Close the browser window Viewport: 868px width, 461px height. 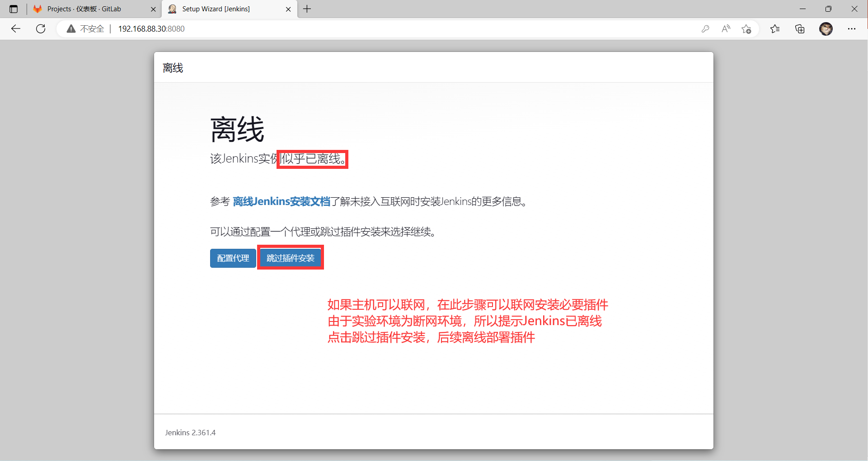click(854, 9)
